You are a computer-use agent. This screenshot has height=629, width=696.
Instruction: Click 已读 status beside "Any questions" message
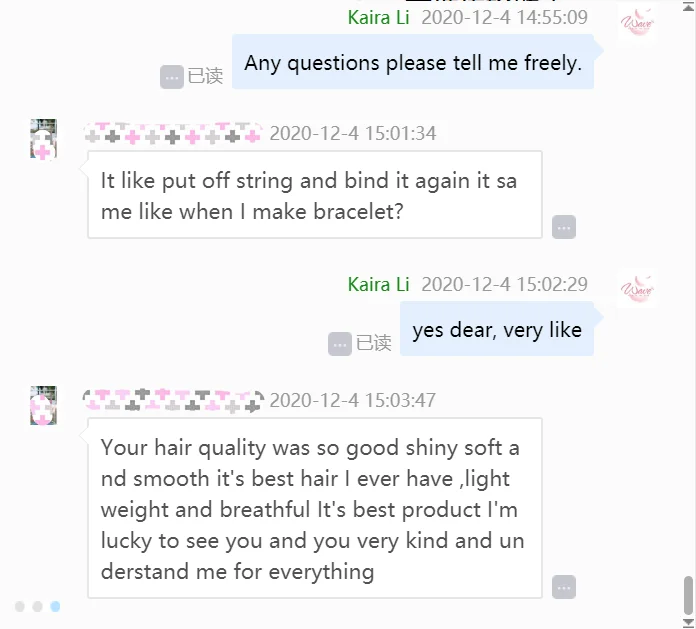tap(205, 76)
